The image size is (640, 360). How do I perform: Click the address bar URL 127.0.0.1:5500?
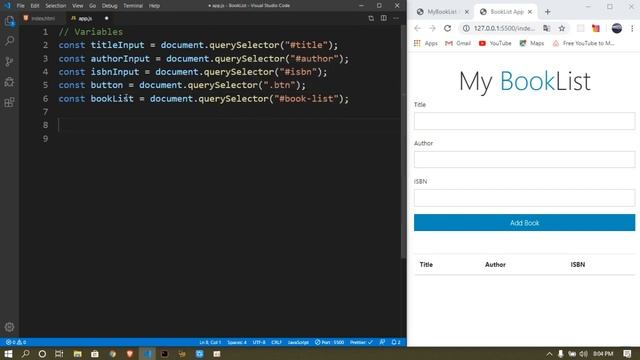tap(504, 28)
